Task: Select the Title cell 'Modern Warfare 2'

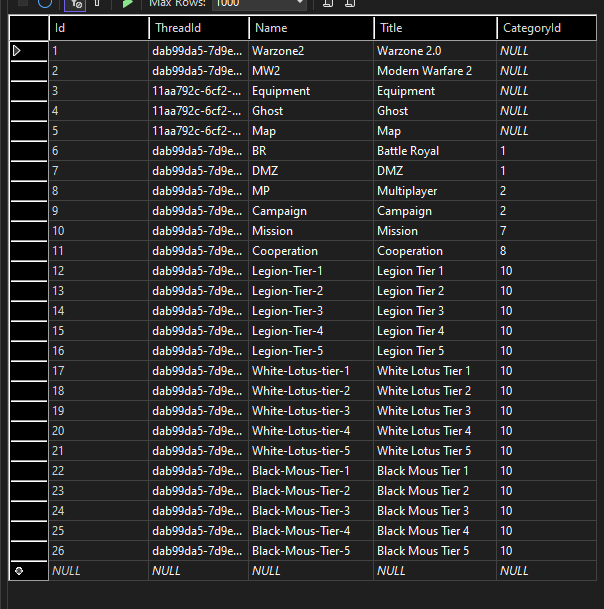Action: [435, 71]
